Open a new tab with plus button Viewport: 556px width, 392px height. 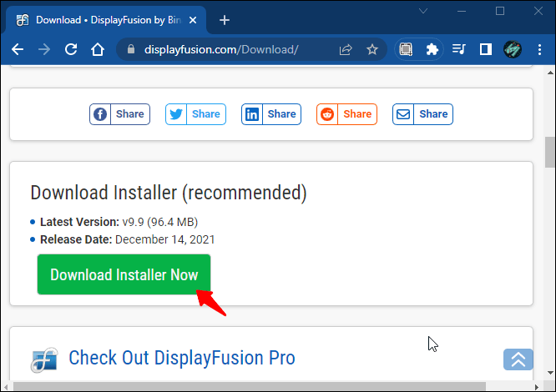click(x=225, y=20)
